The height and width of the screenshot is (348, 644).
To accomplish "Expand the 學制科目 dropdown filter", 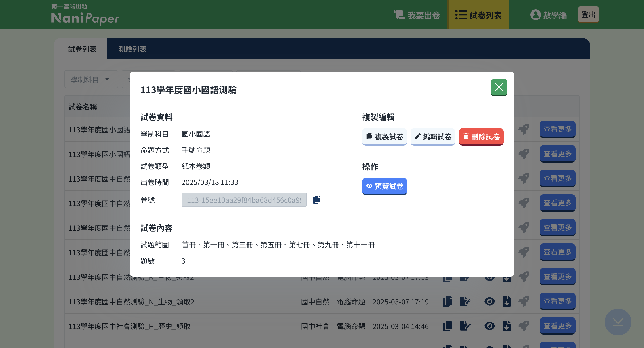I will pos(91,79).
